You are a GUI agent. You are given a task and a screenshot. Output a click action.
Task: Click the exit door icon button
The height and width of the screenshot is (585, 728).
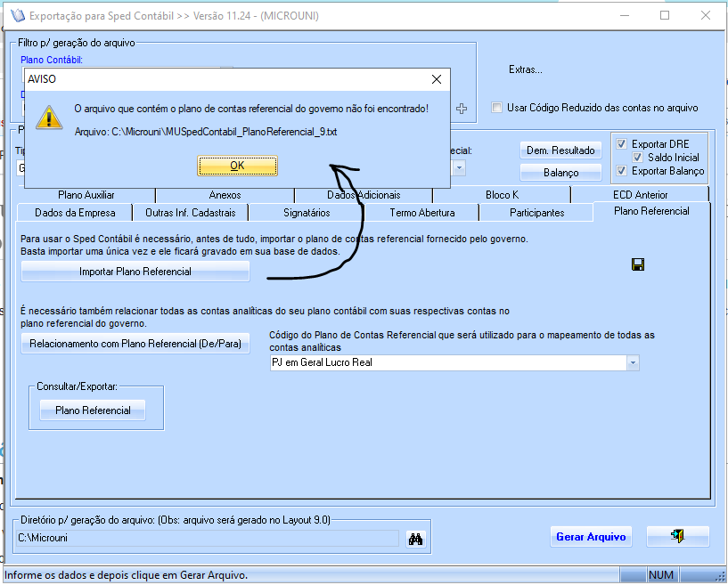(x=678, y=536)
